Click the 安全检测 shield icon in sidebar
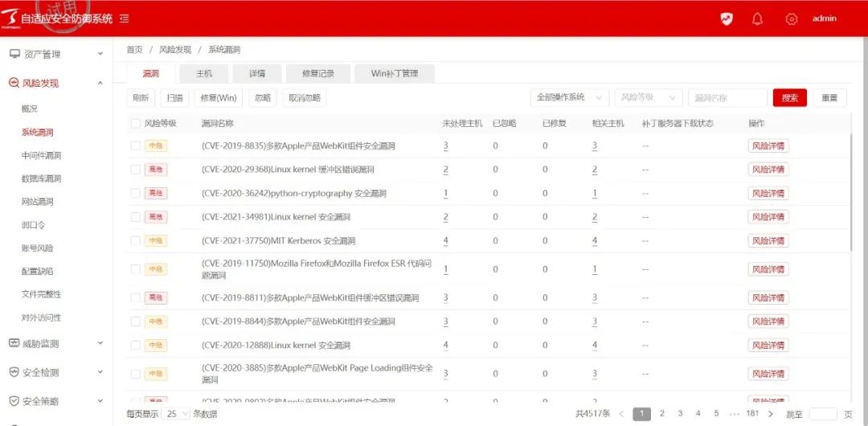 pos(14,372)
